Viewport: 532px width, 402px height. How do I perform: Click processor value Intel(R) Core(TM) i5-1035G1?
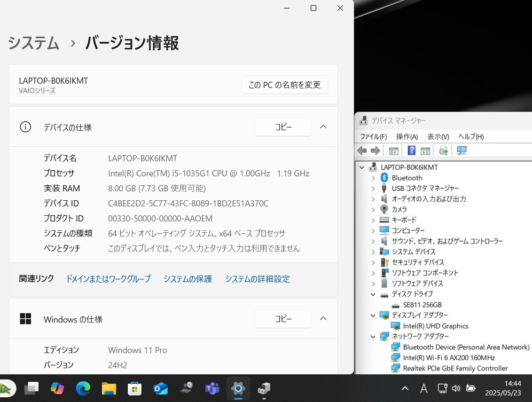[x=209, y=173]
